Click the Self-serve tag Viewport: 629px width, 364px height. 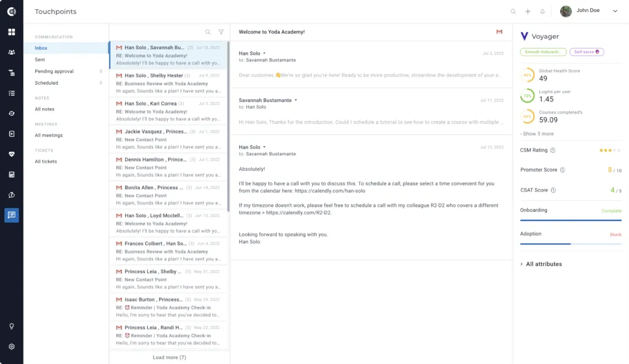[587, 52]
